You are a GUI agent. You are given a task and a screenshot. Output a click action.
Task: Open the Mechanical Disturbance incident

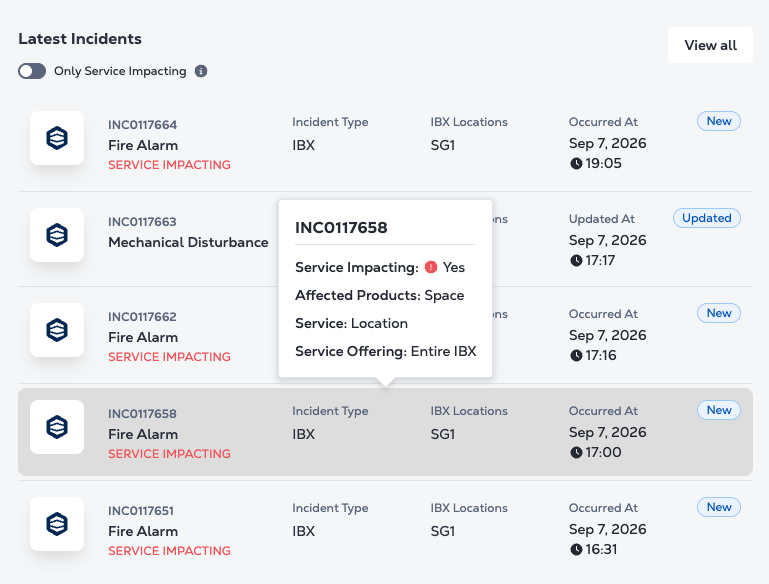coord(188,242)
